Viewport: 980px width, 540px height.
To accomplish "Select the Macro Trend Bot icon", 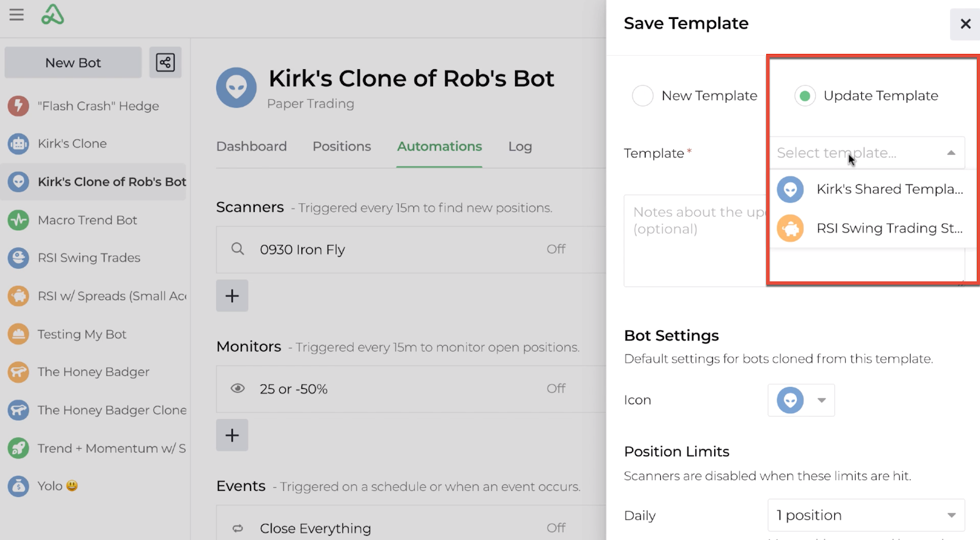I will (18, 220).
